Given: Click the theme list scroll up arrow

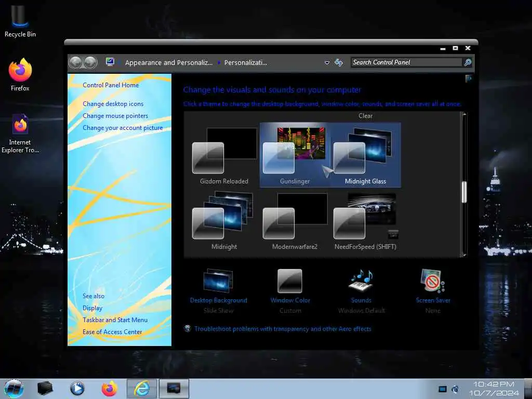Looking at the screenshot, I should coord(464,115).
